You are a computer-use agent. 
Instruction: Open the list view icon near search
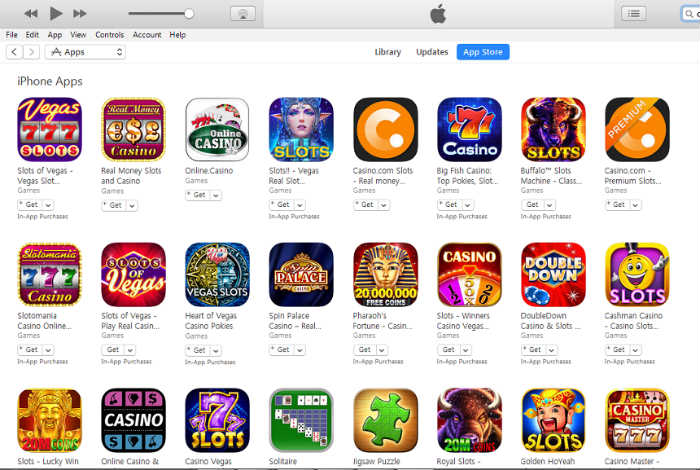coord(633,13)
